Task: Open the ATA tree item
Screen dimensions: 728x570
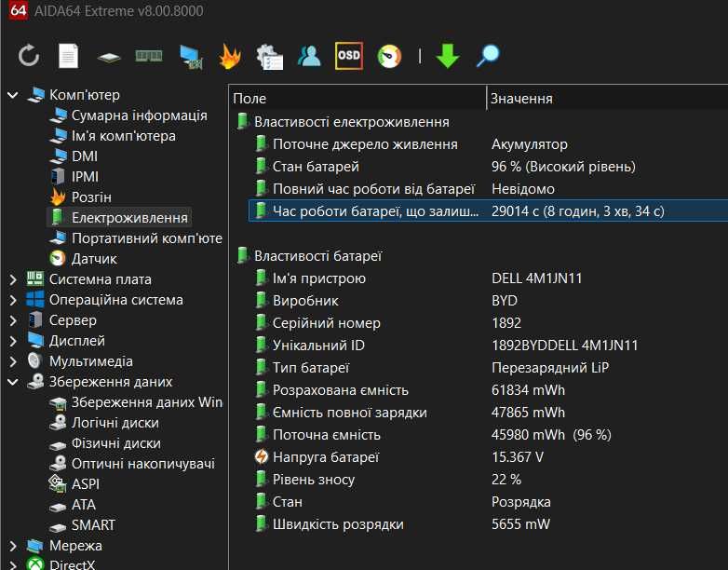Action: 73,505
